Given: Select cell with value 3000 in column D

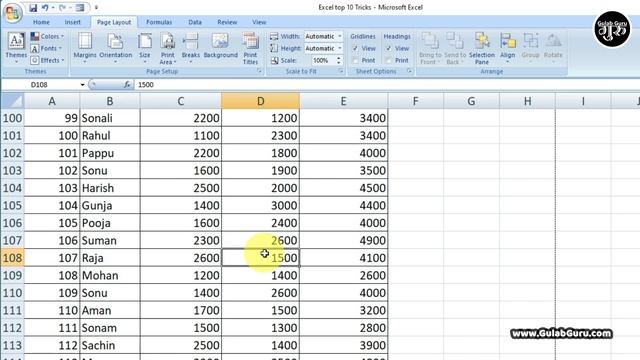Looking at the screenshot, I should [260, 206].
